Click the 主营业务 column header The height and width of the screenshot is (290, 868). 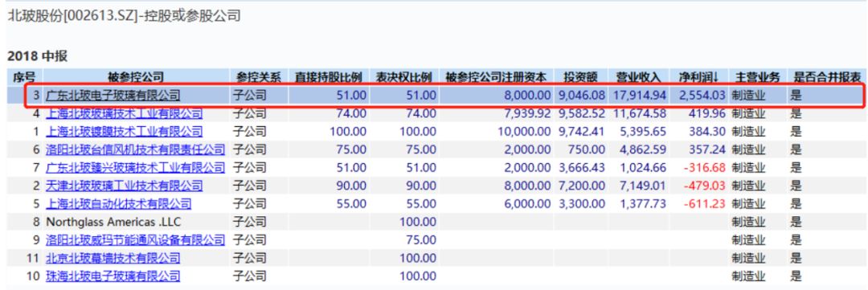(757, 77)
